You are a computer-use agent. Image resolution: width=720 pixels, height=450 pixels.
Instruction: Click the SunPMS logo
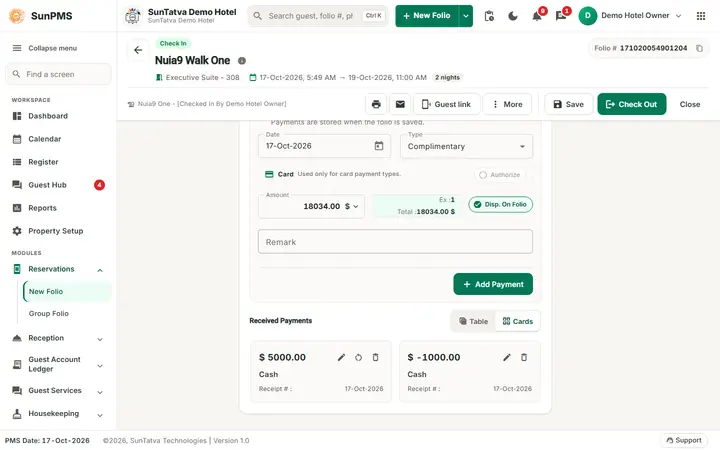[x=17, y=16]
